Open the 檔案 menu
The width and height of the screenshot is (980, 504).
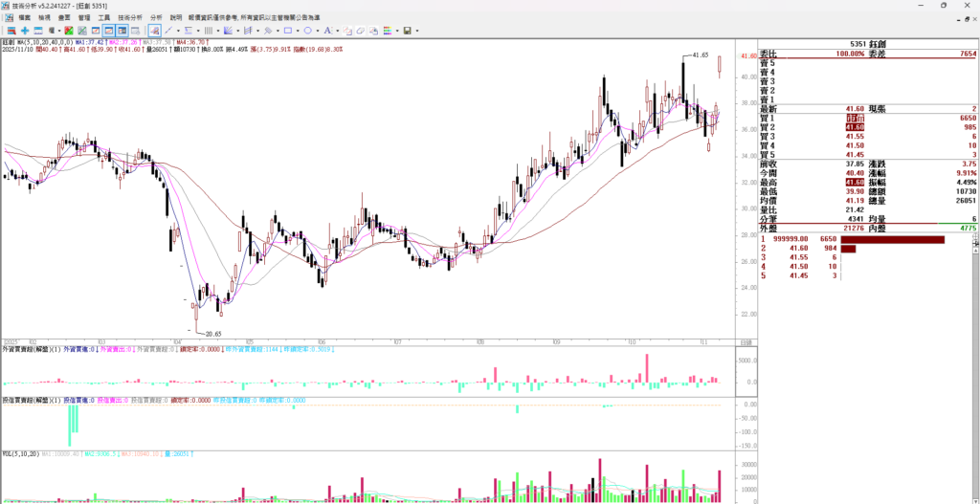23,17
